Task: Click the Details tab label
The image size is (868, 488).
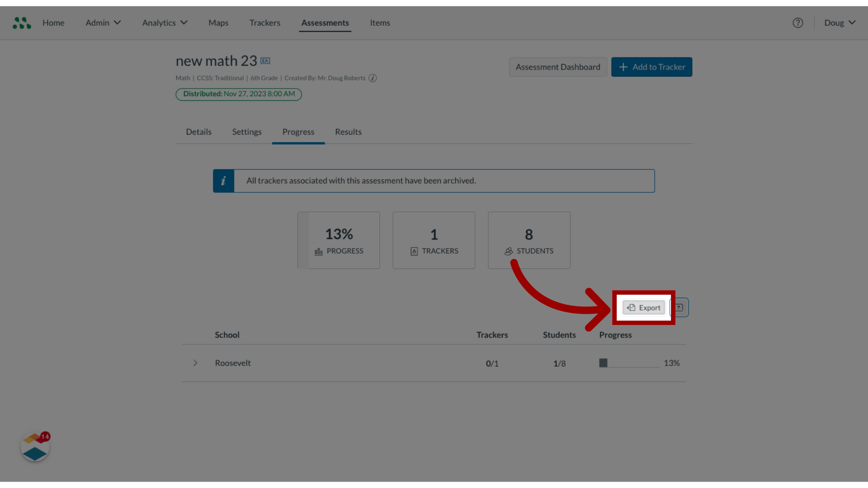Action: pos(198,131)
